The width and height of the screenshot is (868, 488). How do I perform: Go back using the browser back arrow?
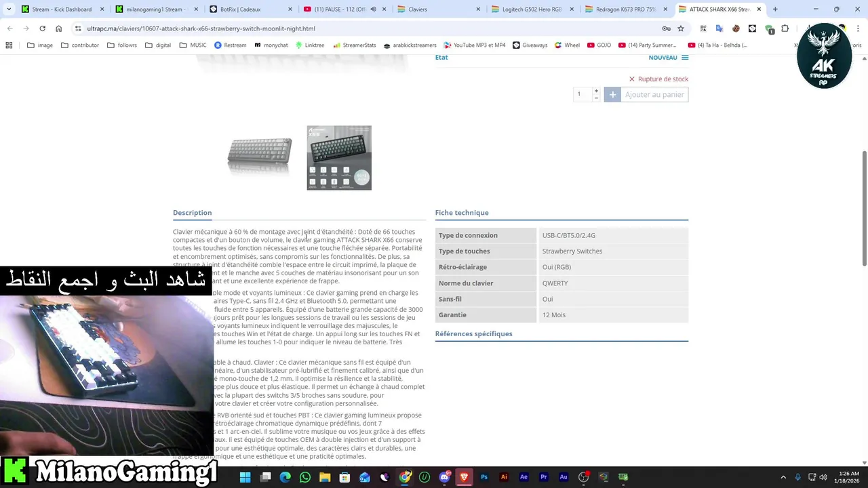coord(9,28)
